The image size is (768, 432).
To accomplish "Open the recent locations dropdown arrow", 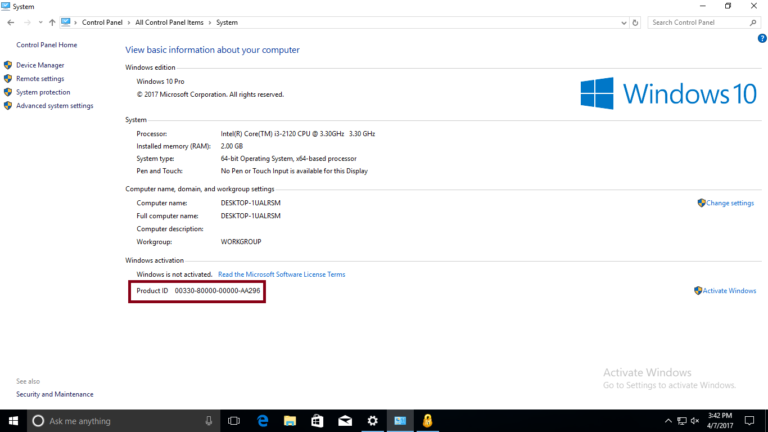I will [x=39, y=22].
